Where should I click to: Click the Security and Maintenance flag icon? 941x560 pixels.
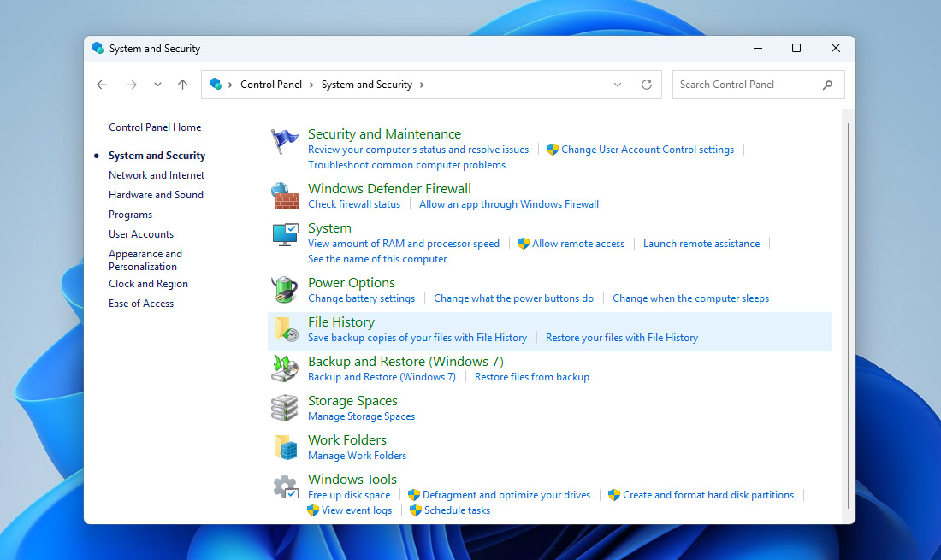(x=285, y=139)
